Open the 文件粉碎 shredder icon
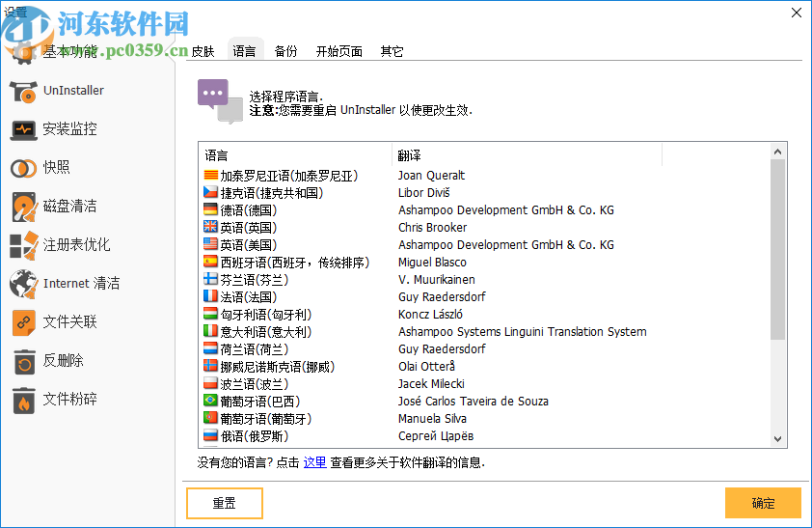812x528 pixels. (x=24, y=400)
